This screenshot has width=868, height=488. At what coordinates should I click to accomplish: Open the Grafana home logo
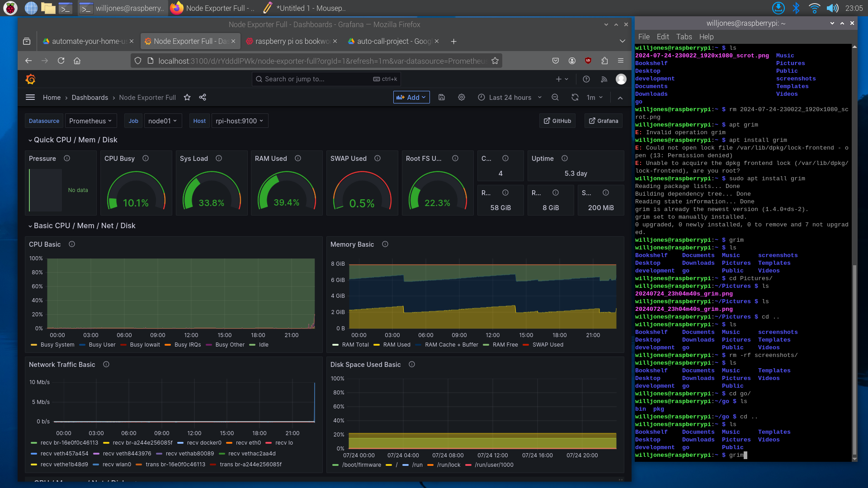click(x=30, y=79)
